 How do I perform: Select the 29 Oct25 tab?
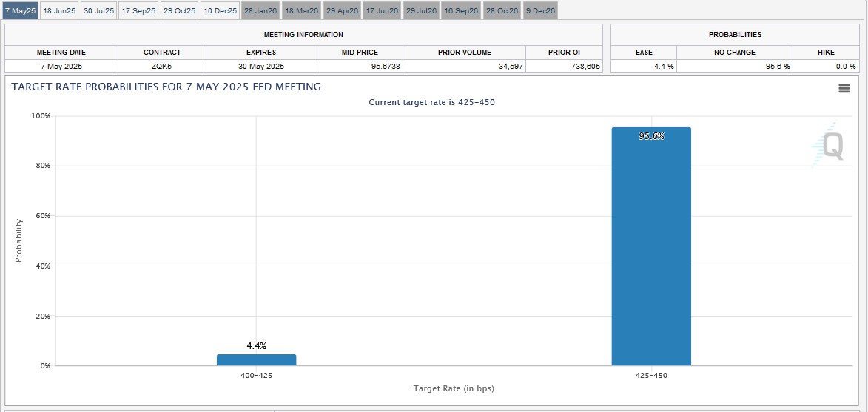pos(179,10)
